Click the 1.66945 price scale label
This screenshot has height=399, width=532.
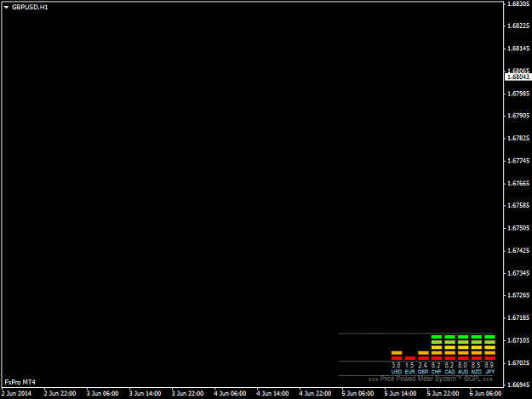(x=518, y=385)
